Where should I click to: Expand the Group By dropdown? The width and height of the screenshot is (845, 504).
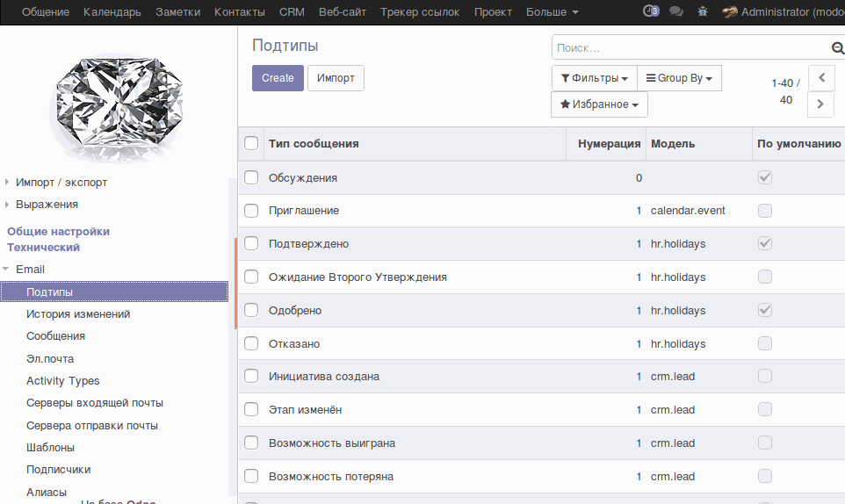point(678,78)
